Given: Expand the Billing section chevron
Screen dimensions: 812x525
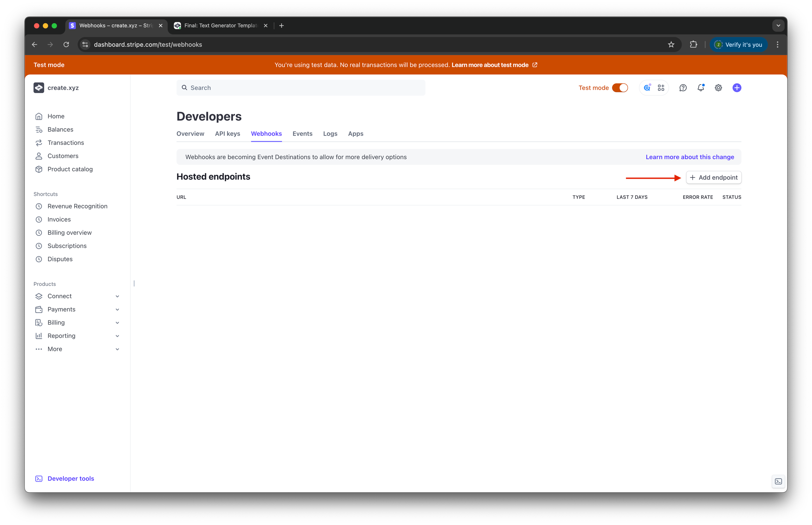Looking at the screenshot, I should click(117, 323).
